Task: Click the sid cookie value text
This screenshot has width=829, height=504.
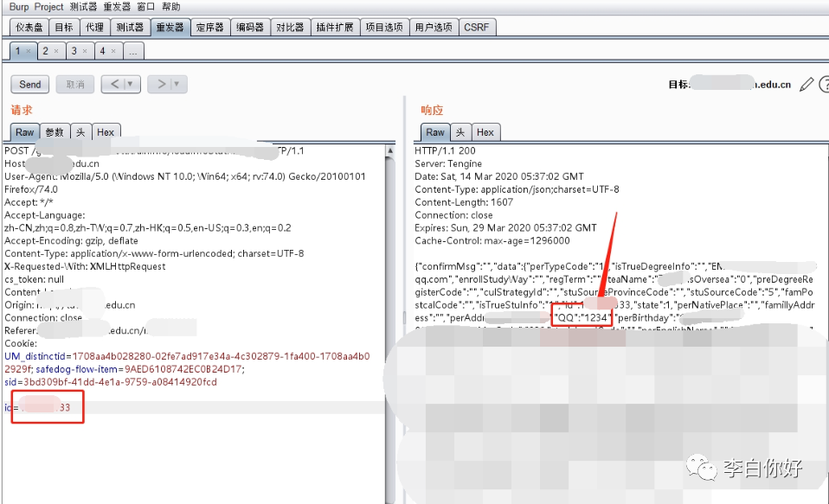Action: (120, 382)
